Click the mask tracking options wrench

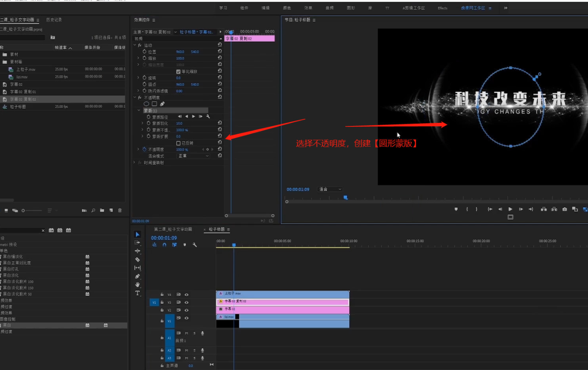coord(208,117)
